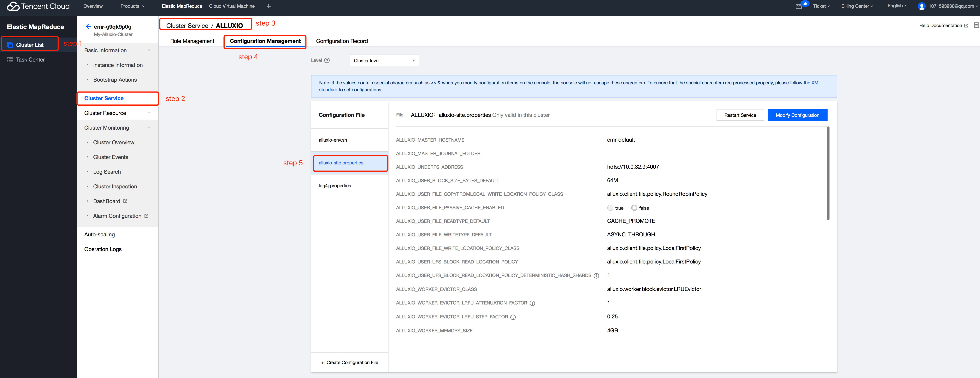Select alluxio-site.properties configuration file
The width and height of the screenshot is (980, 378).
350,163
